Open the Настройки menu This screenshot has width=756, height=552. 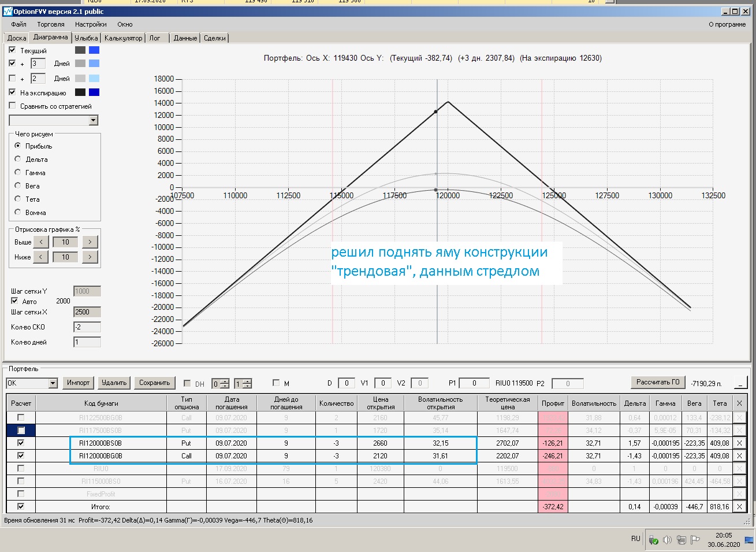(91, 24)
